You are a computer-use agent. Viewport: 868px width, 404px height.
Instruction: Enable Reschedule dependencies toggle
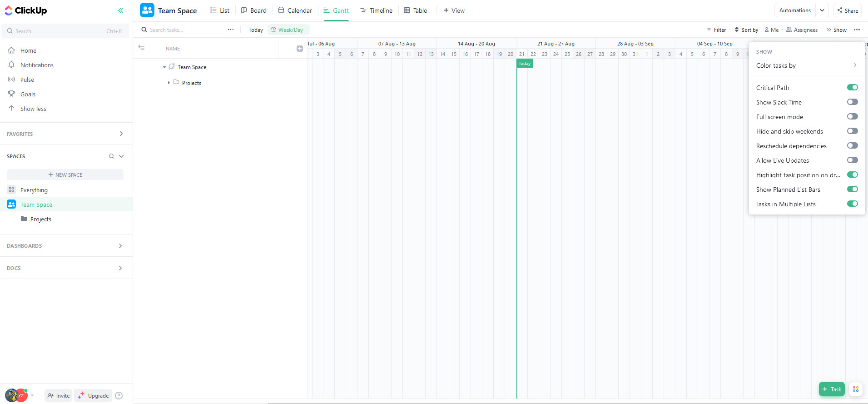tap(852, 145)
